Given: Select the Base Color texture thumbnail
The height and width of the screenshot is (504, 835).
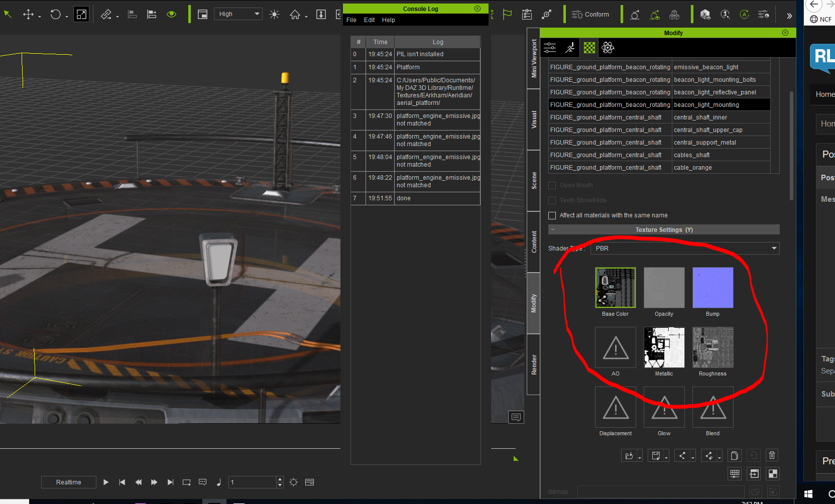Looking at the screenshot, I should (616, 287).
